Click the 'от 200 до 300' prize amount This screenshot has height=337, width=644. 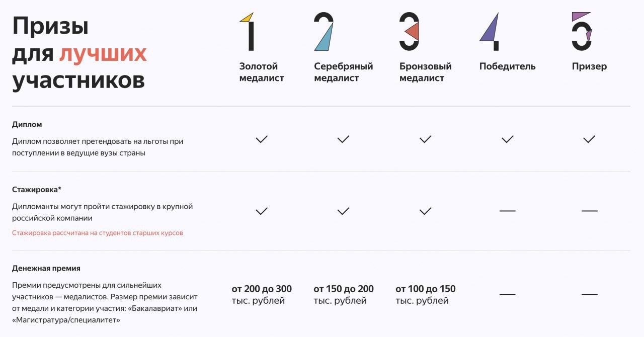tap(262, 289)
